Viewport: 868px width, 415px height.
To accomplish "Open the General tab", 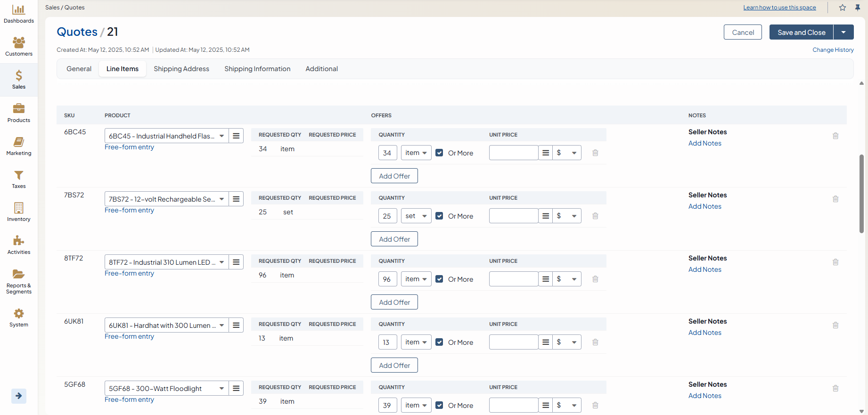I will pos(79,69).
